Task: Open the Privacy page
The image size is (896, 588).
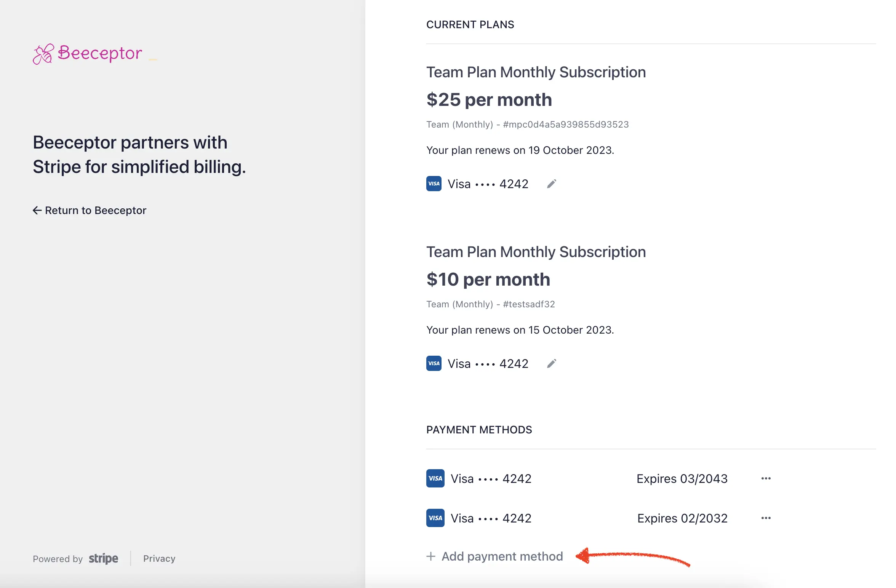Action: click(x=159, y=558)
